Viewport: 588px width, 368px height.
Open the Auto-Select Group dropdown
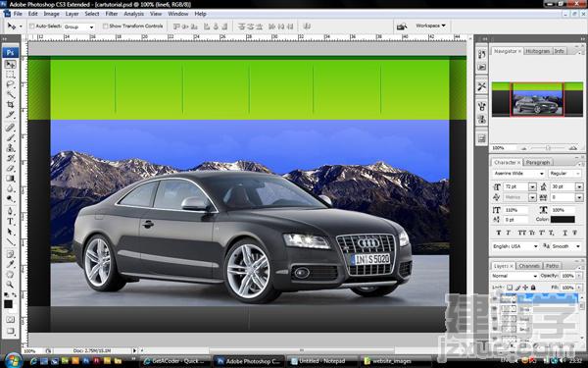[79, 26]
